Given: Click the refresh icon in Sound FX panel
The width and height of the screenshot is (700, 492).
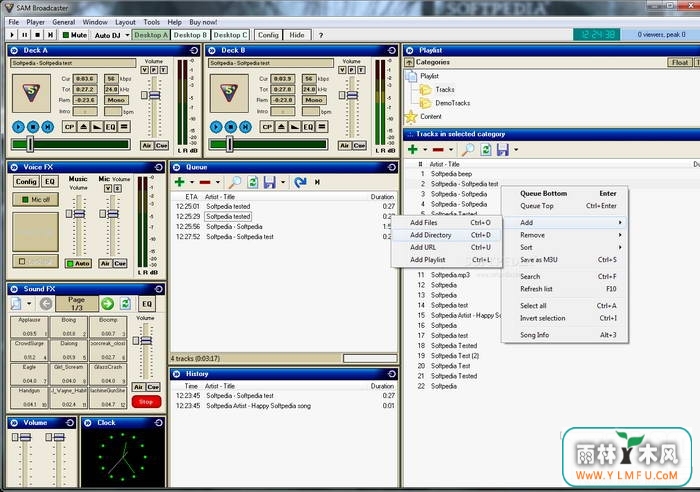Looking at the screenshot, I should 126,304.
